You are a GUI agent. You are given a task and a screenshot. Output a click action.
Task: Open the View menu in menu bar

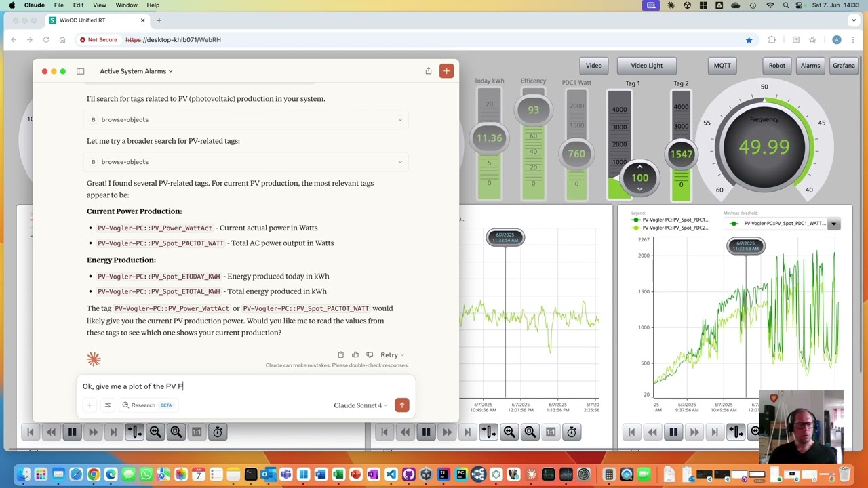(99, 5)
